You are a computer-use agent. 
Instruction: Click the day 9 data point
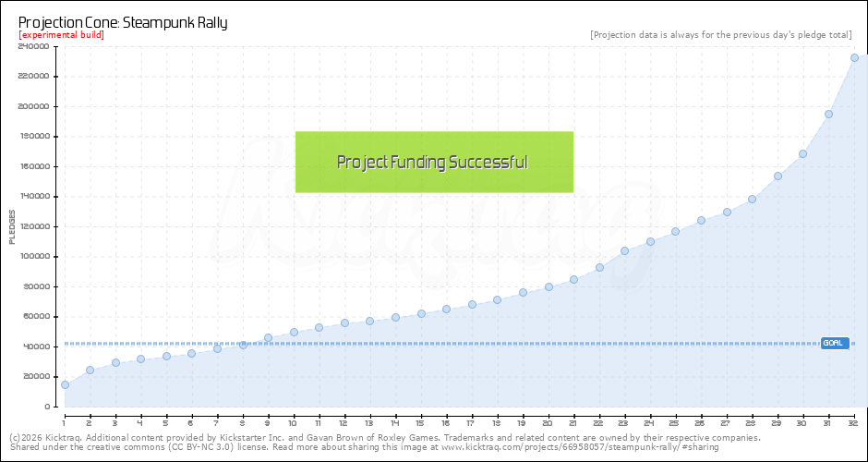point(269,338)
